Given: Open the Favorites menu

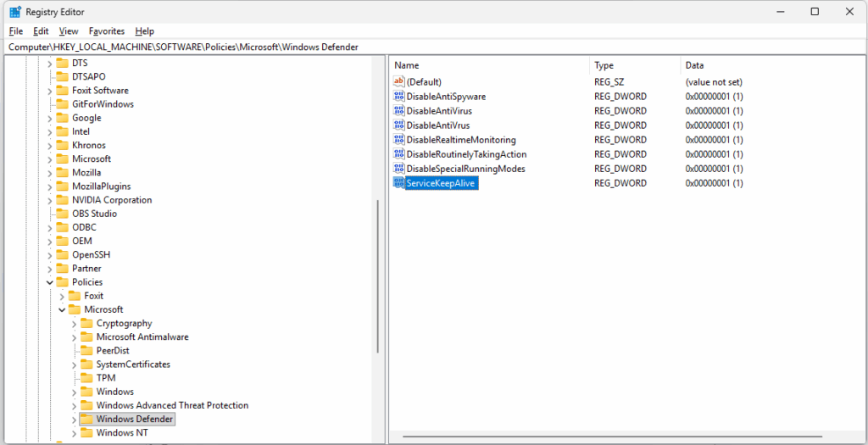Looking at the screenshot, I should click(x=107, y=31).
